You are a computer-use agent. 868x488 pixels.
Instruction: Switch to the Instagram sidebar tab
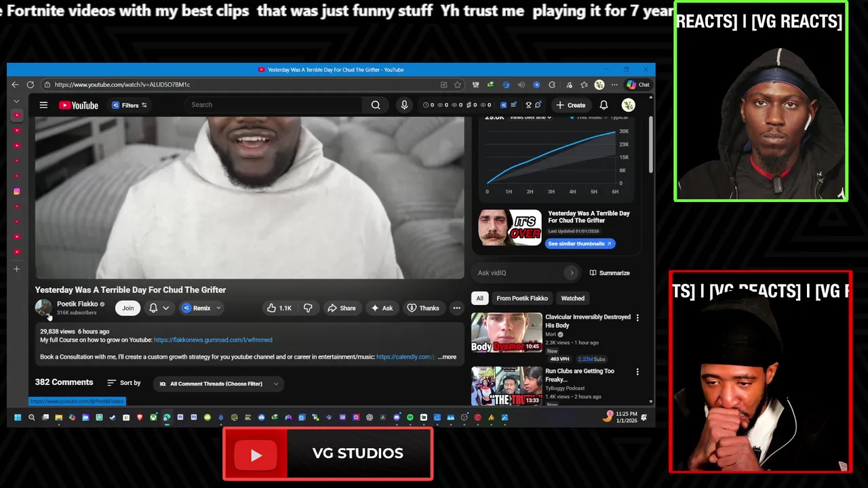tap(17, 191)
